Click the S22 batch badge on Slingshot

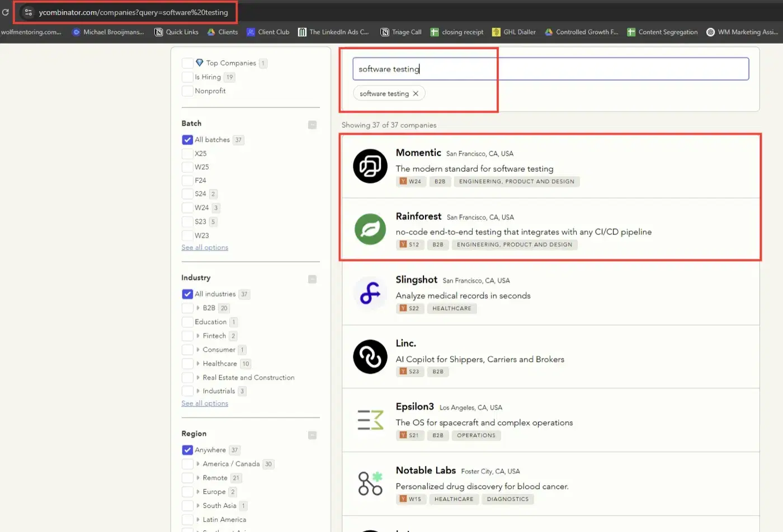click(x=410, y=308)
